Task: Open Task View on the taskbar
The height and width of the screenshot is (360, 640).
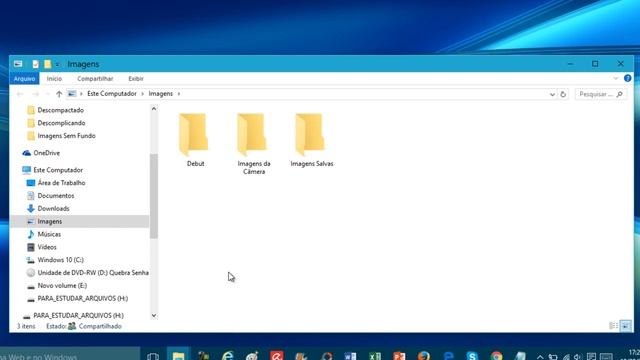Action: 153,356
